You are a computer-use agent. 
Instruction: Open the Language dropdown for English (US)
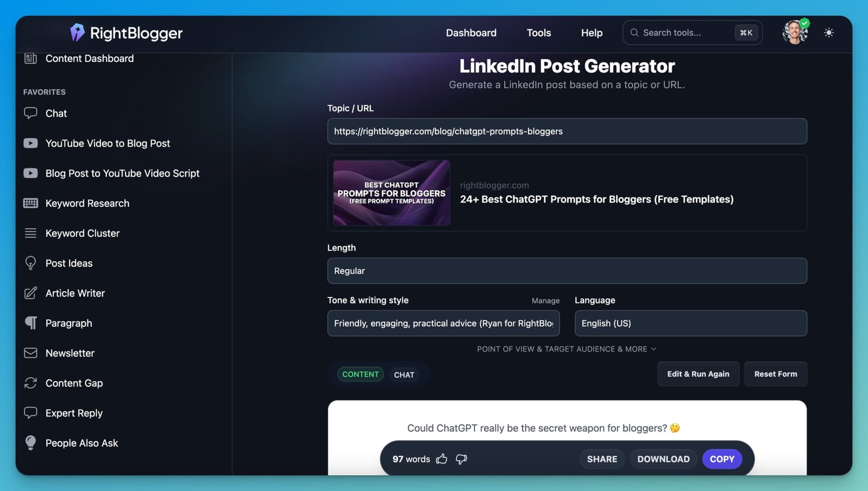(x=690, y=323)
